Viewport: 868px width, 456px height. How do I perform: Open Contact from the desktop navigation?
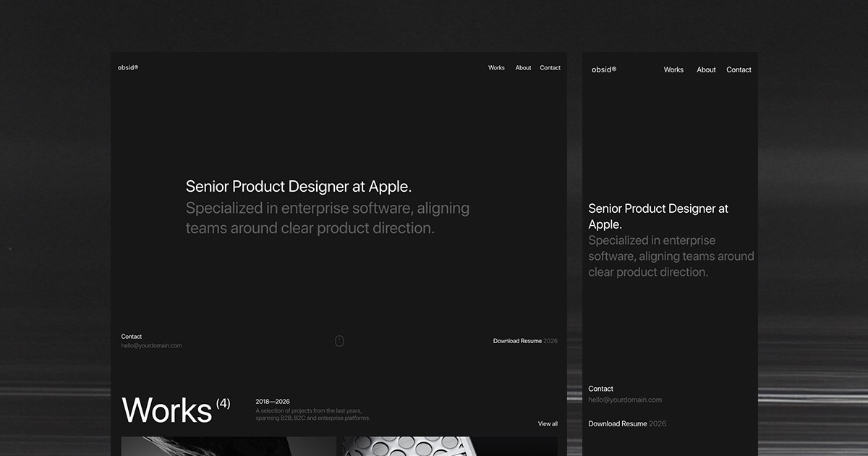(x=550, y=67)
